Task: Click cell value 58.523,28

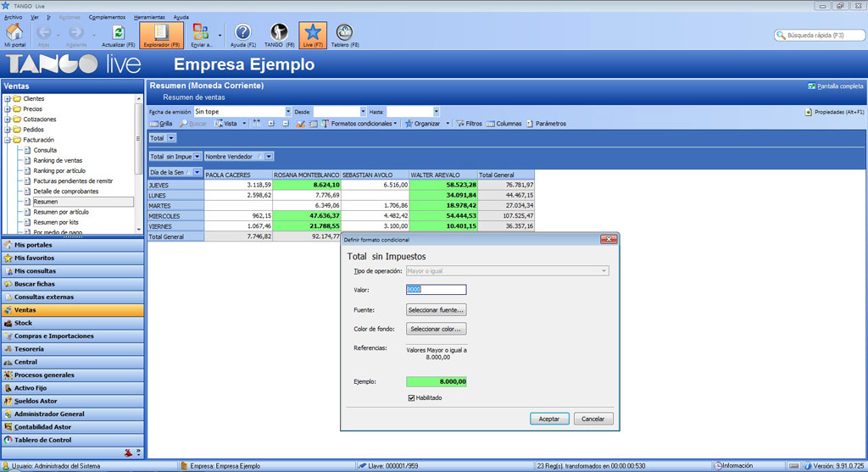Action: coord(443,185)
